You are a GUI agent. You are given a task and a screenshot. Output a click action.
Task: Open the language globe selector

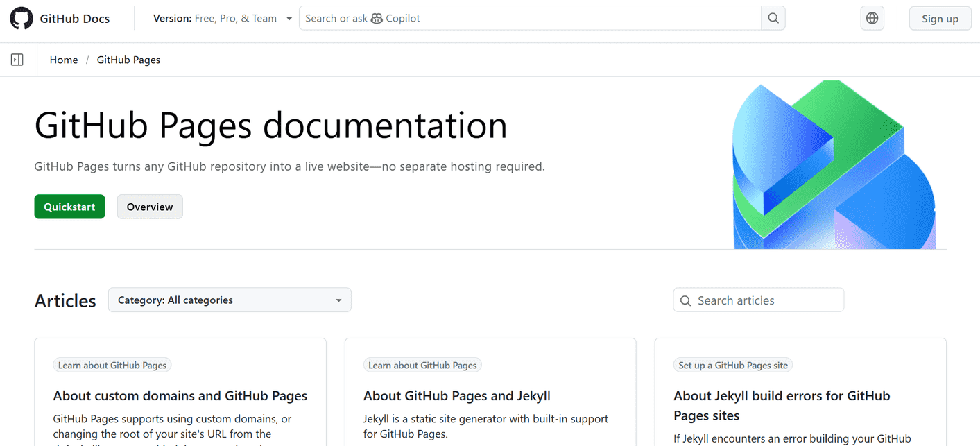872,19
